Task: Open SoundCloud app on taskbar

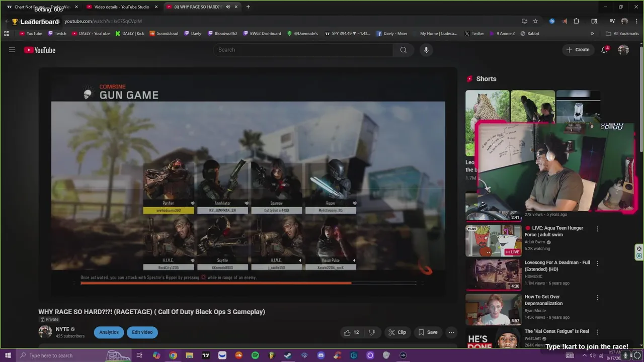Action: [x=238, y=355]
